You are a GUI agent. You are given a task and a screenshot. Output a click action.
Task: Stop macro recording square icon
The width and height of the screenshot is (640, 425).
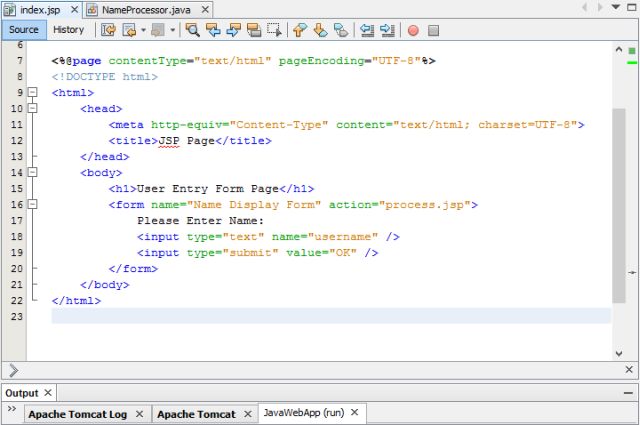(x=433, y=30)
